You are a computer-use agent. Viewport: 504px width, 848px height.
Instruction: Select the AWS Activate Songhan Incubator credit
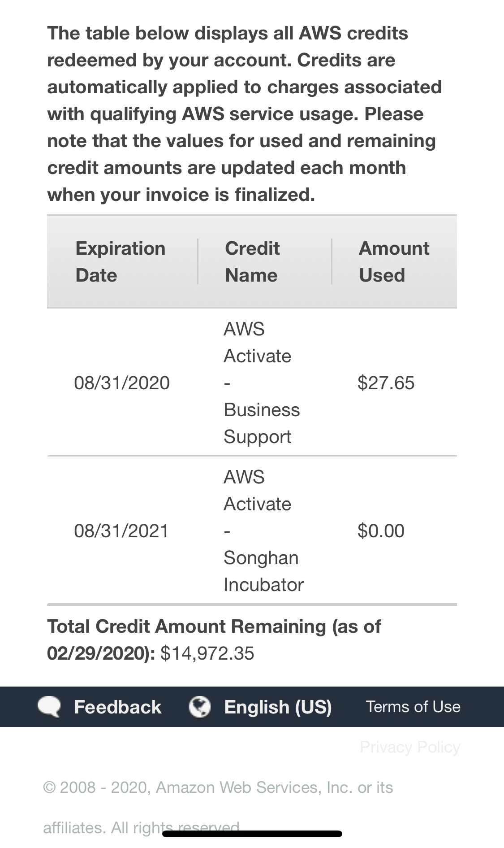pos(263,531)
